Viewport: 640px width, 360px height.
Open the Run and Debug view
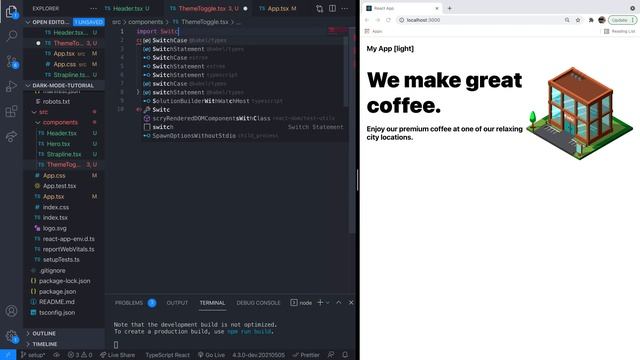point(11,87)
